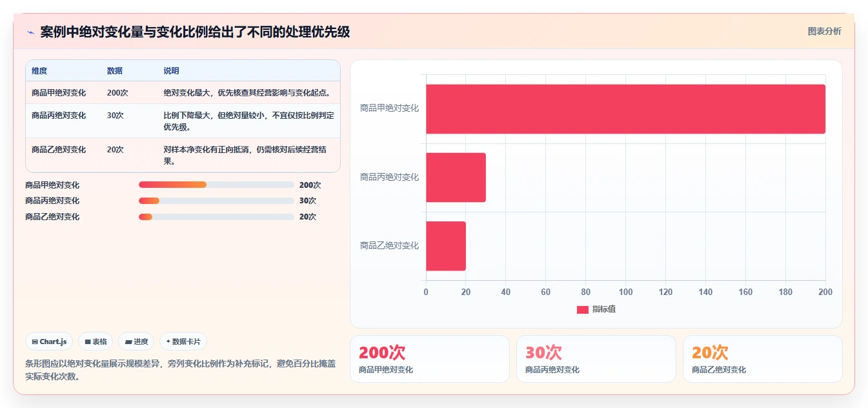Click the 商品甲绝对变化 progress bar
The image size is (868, 408).
coord(216,185)
